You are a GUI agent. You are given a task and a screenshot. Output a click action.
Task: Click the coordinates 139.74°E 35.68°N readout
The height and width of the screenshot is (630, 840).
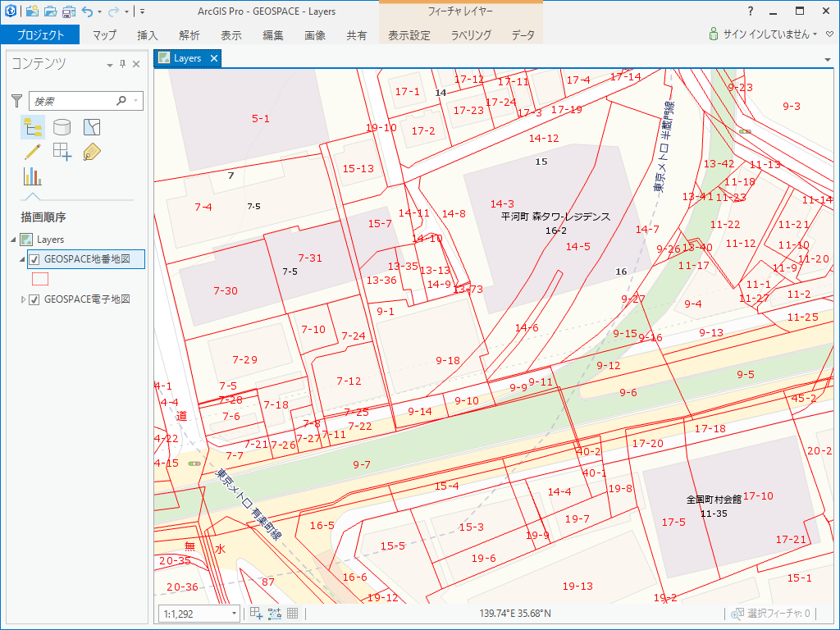[515, 614]
